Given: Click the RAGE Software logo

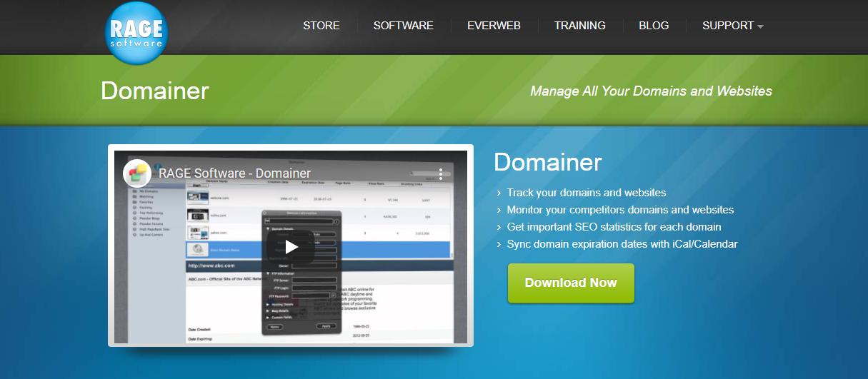Looking at the screenshot, I should click(x=137, y=34).
